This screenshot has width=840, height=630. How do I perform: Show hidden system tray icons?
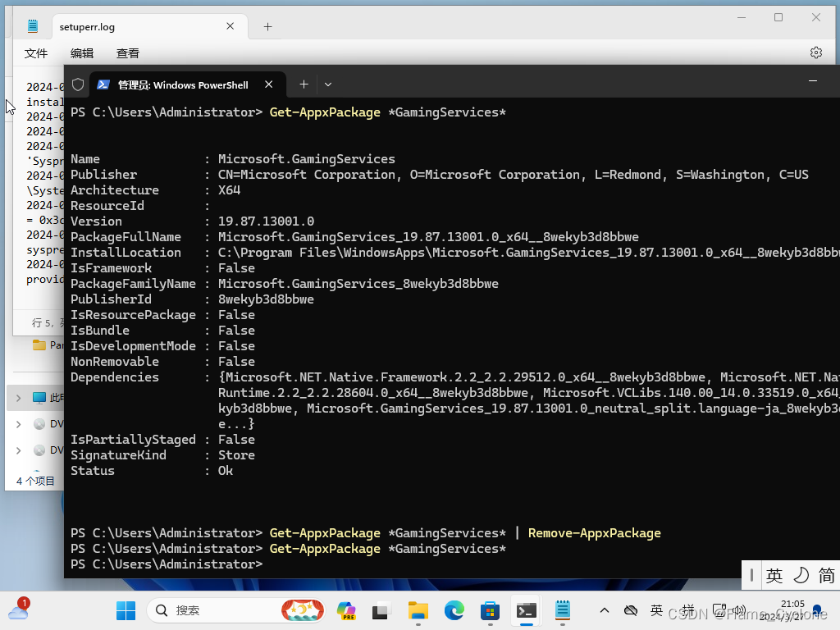coord(605,610)
